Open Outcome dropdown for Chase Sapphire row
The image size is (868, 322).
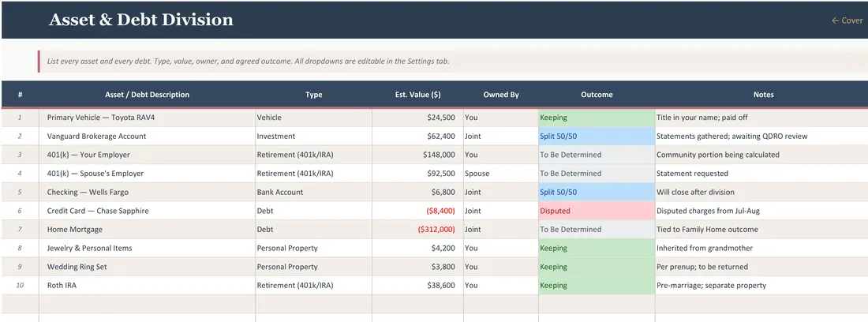pos(597,211)
